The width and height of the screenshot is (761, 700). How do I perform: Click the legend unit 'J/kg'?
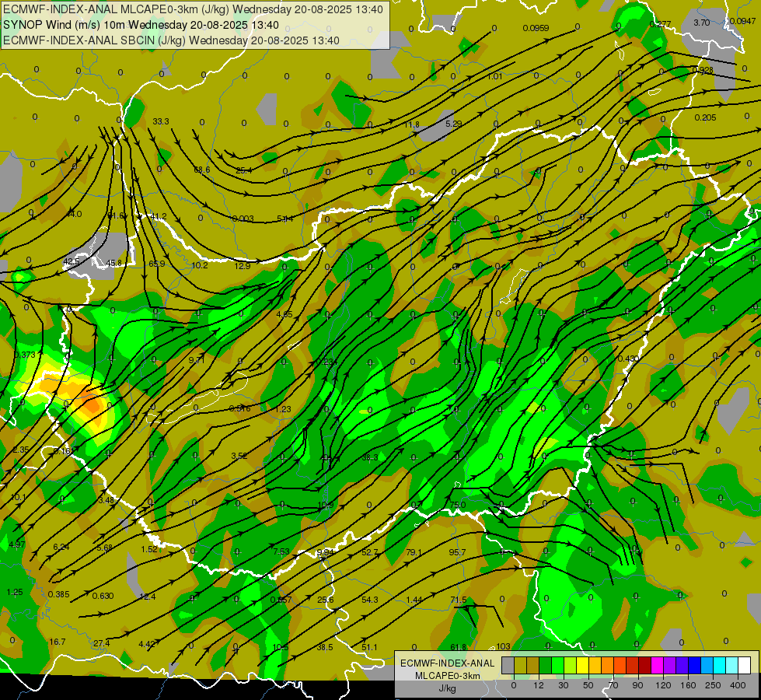[x=448, y=688]
